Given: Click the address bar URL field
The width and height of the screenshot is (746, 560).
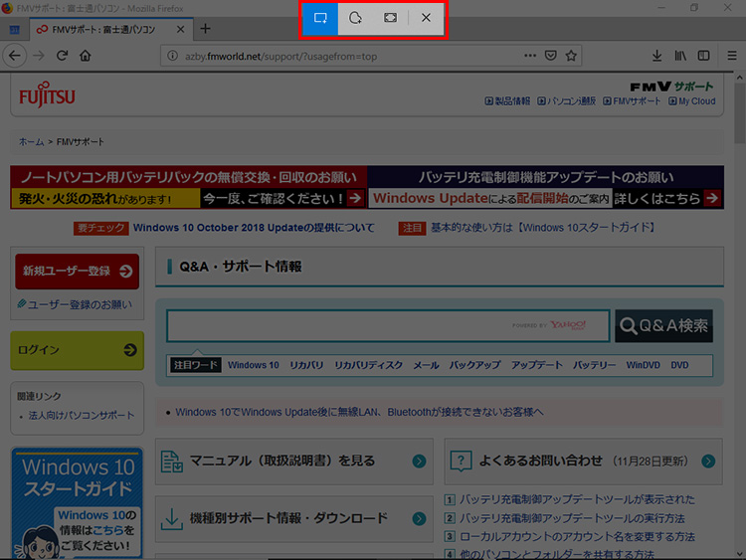Looking at the screenshot, I should (x=348, y=56).
